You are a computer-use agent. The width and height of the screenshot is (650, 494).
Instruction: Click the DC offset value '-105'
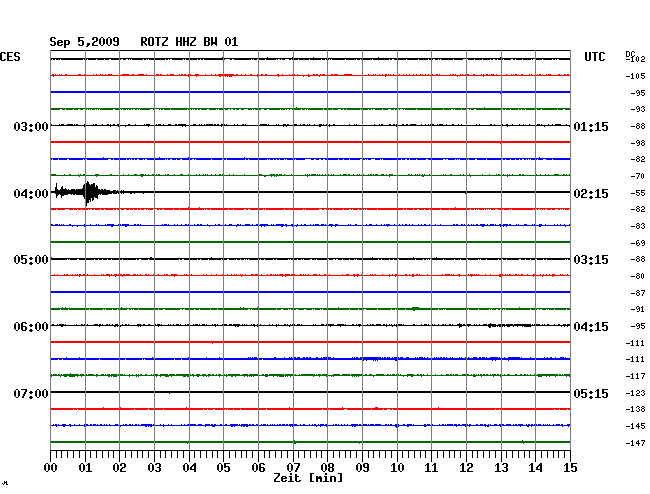point(635,76)
